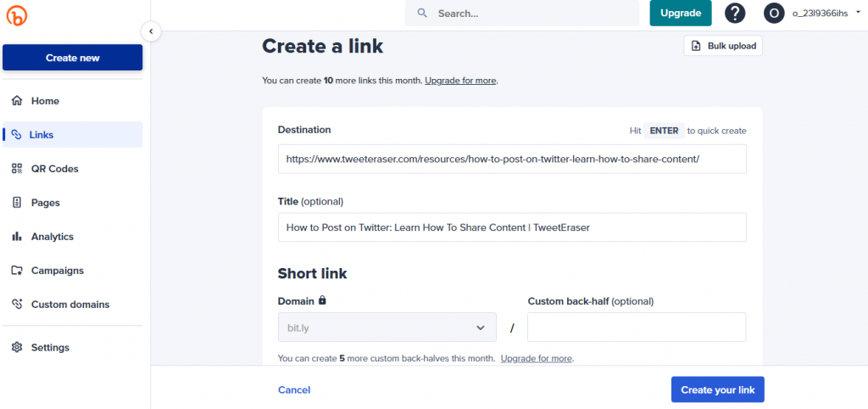Click the Campaigns sidebar icon

(x=17, y=271)
